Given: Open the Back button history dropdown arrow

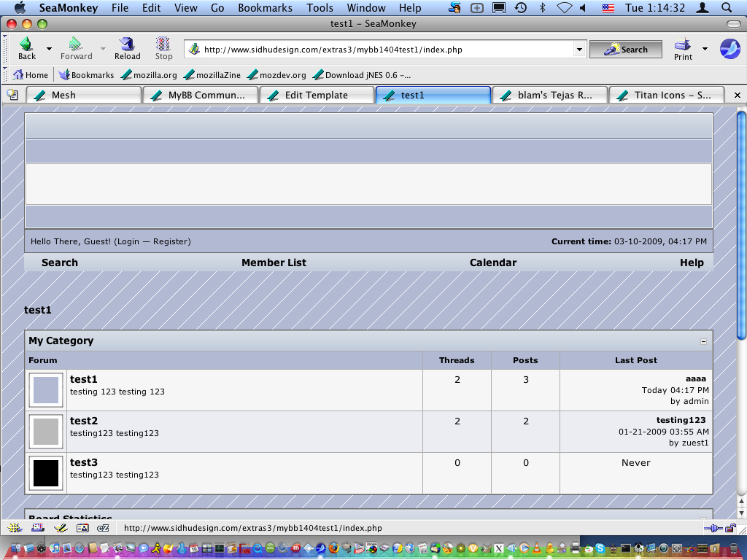Looking at the screenshot, I should pos(49,49).
